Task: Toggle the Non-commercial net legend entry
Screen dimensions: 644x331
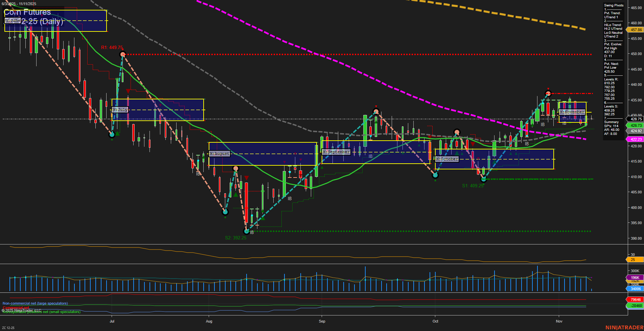Action: point(35,303)
